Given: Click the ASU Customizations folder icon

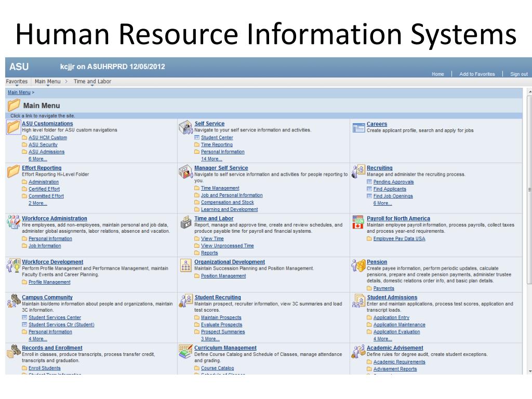Looking at the screenshot, I should (13, 127).
